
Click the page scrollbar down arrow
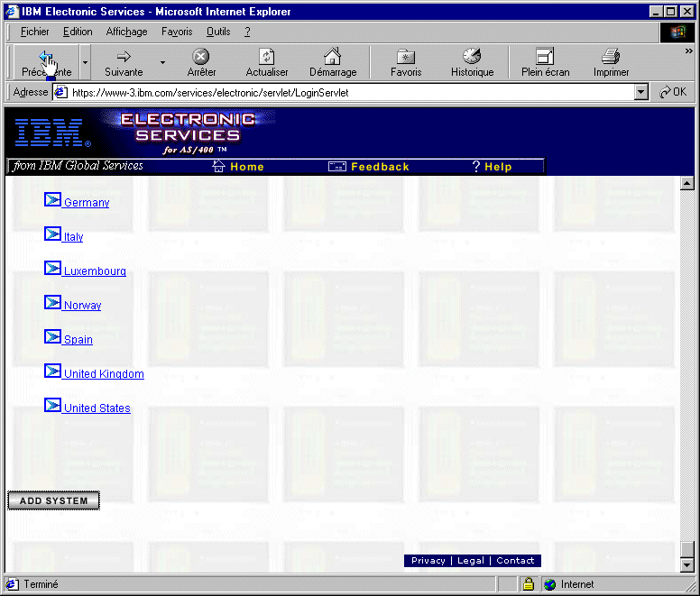point(687,565)
